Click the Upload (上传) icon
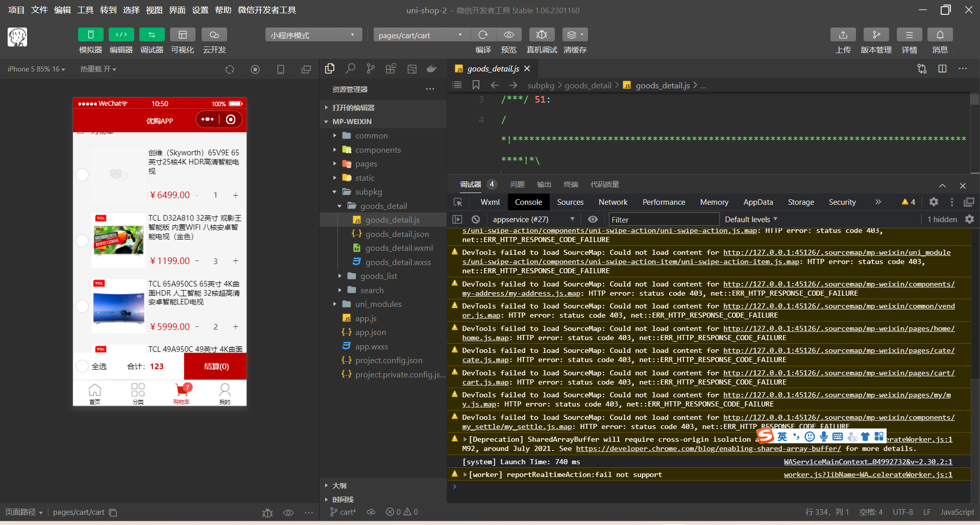Viewport: 980px width, 525px height. click(843, 35)
